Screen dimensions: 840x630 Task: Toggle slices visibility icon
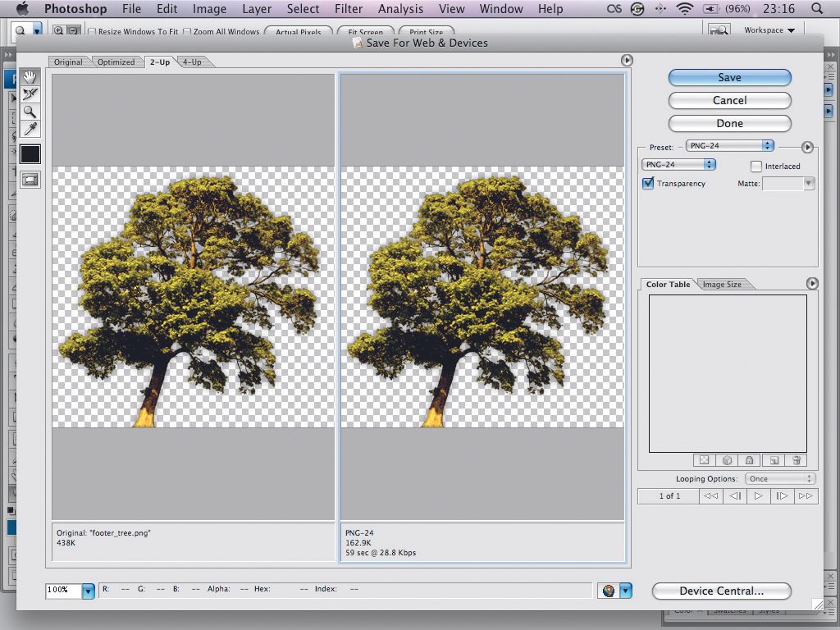(x=30, y=179)
